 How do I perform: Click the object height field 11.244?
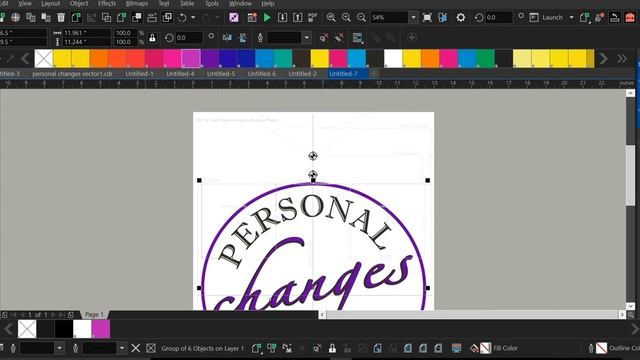(87, 42)
